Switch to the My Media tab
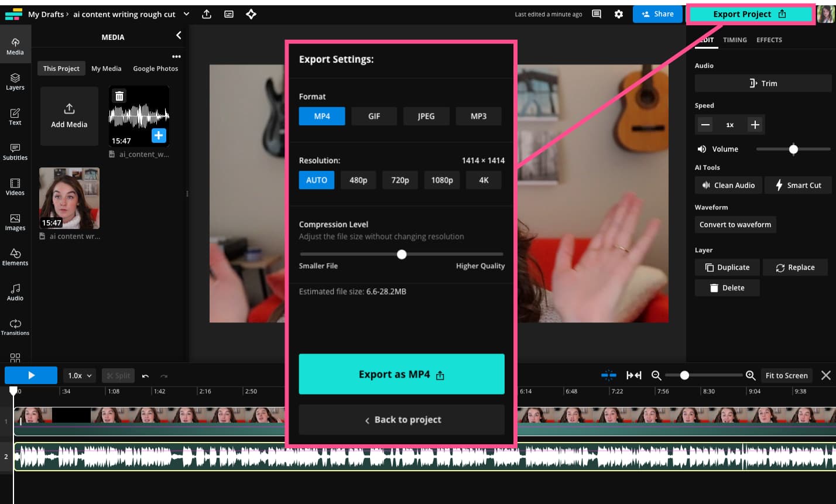 (x=107, y=68)
